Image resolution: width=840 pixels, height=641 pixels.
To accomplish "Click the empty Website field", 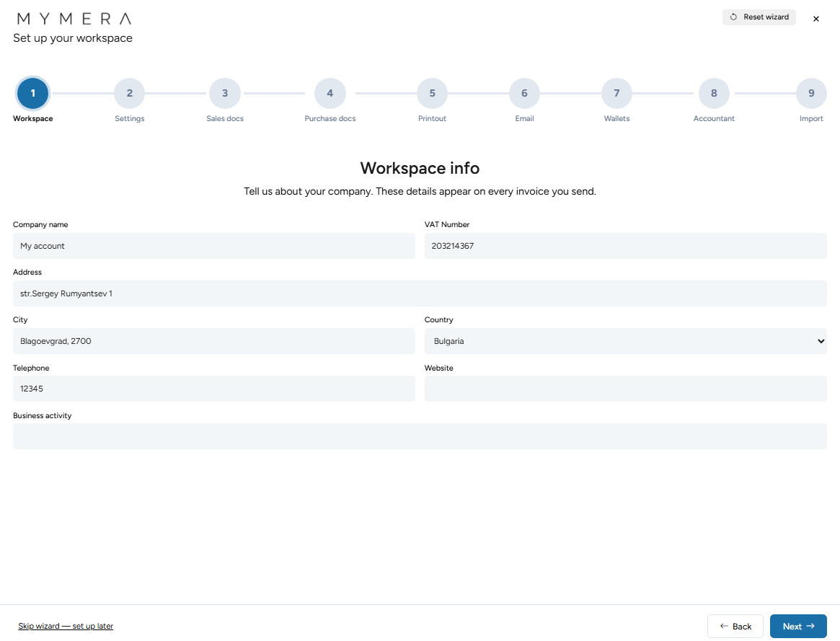I will (x=626, y=389).
